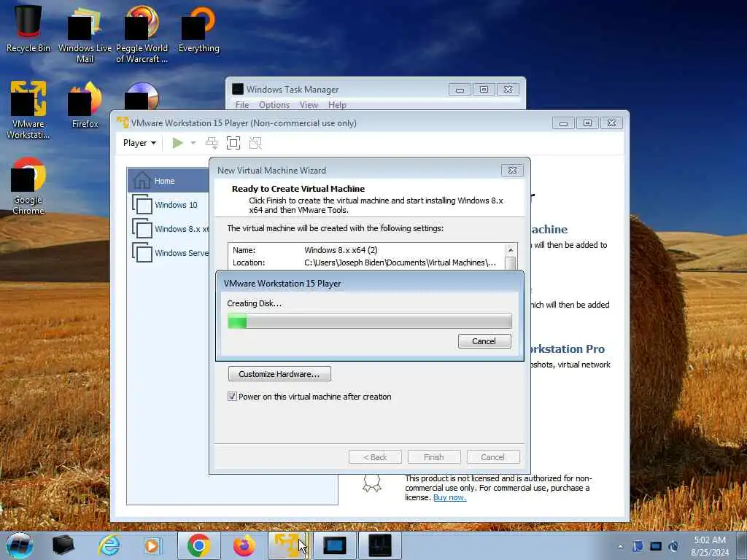This screenshot has width=747, height=560.
Task: Switch to Firefox in the taskbar
Action: 244,545
